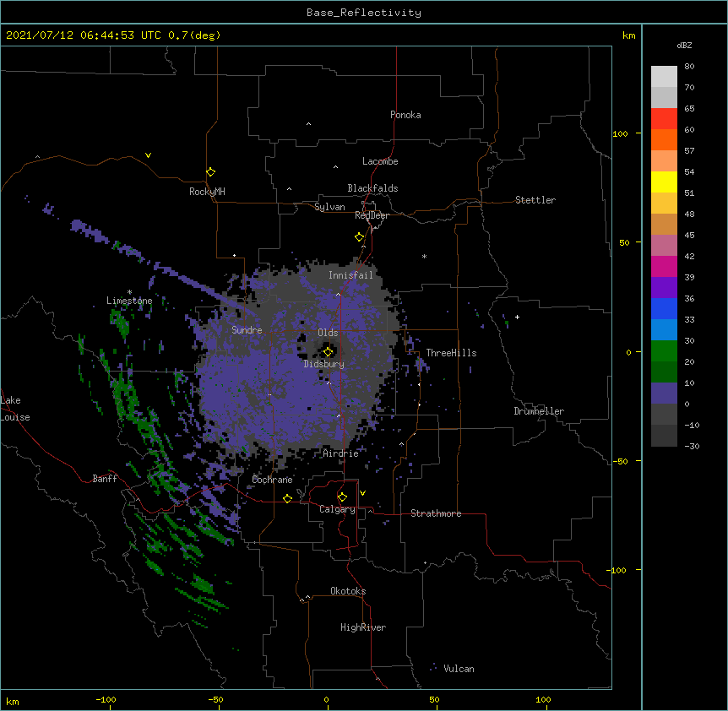Click the Limestone label
Viewport: 728px width, 711px height.
129,301
